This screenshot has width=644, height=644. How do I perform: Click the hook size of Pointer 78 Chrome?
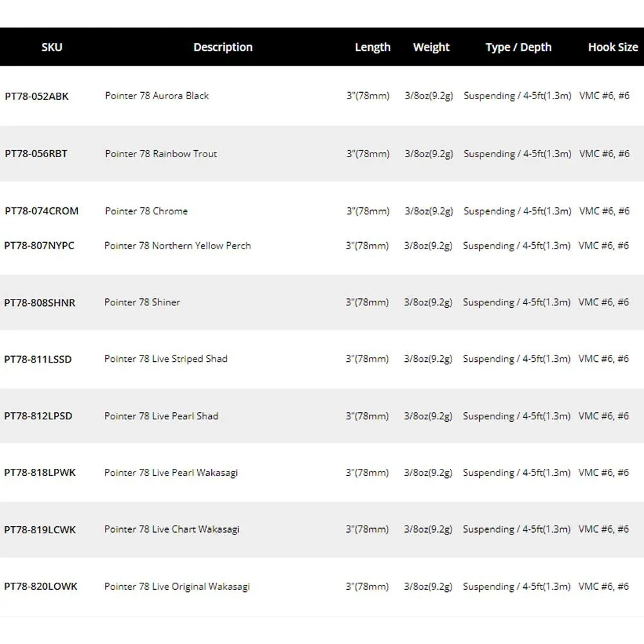[604, 211]
